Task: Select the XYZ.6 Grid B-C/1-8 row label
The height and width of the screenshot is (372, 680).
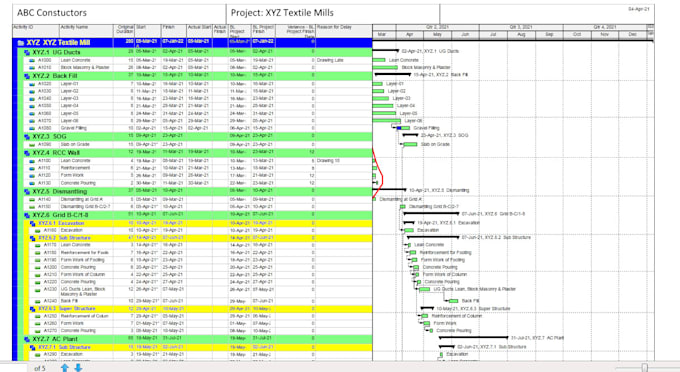Action: click(x=60, y=215)
